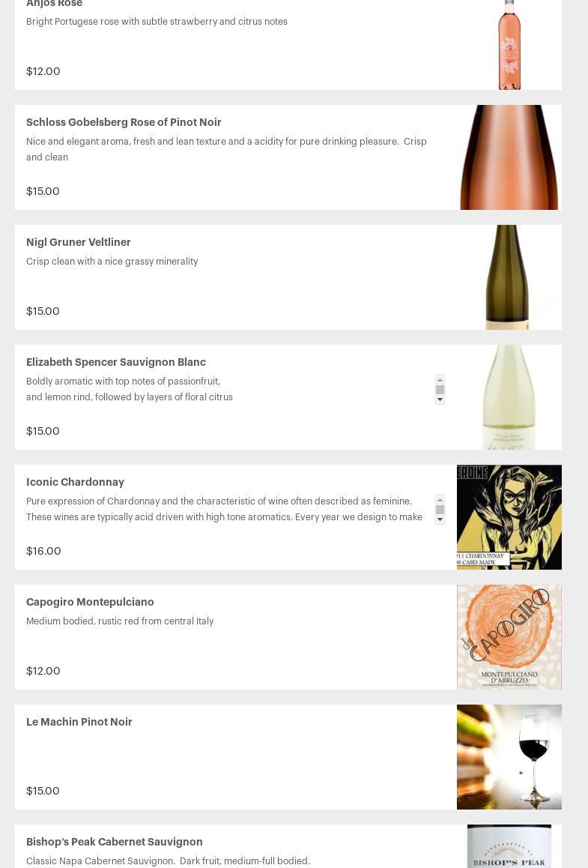Click the Nigl Gruner Veltliner bottle image
This screenshot has height=868, width=588.
[509, 277]
